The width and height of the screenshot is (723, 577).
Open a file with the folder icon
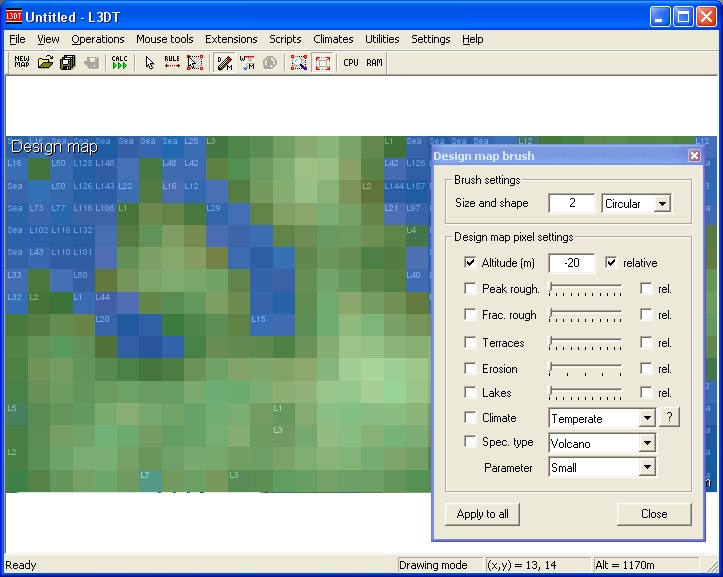[45, 63]
